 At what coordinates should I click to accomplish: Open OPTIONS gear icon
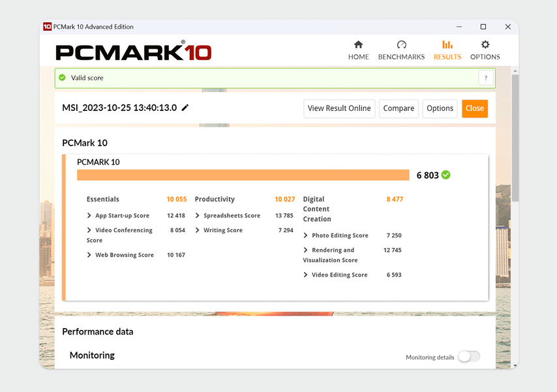tap(485, 44)
